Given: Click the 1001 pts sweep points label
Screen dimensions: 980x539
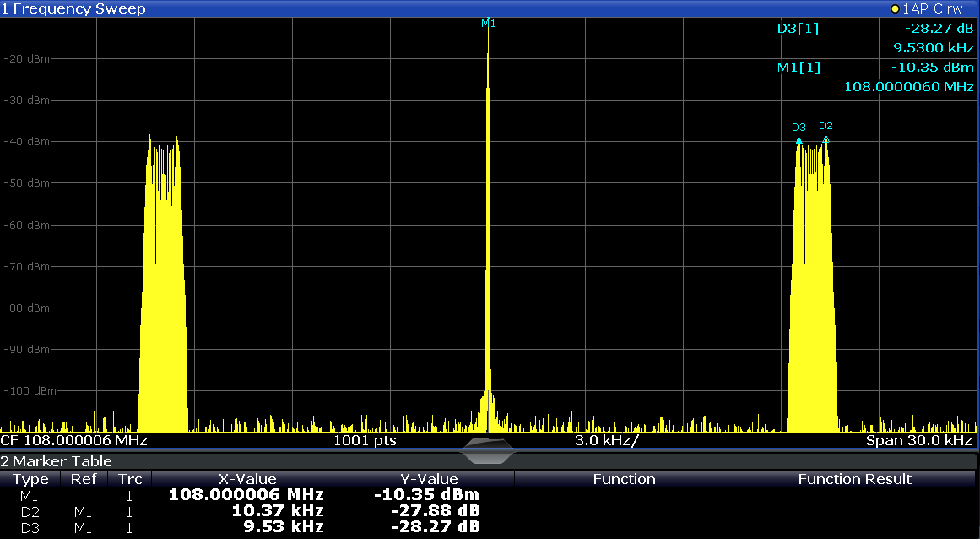Looking at the screenshot, I should point(365,441).
